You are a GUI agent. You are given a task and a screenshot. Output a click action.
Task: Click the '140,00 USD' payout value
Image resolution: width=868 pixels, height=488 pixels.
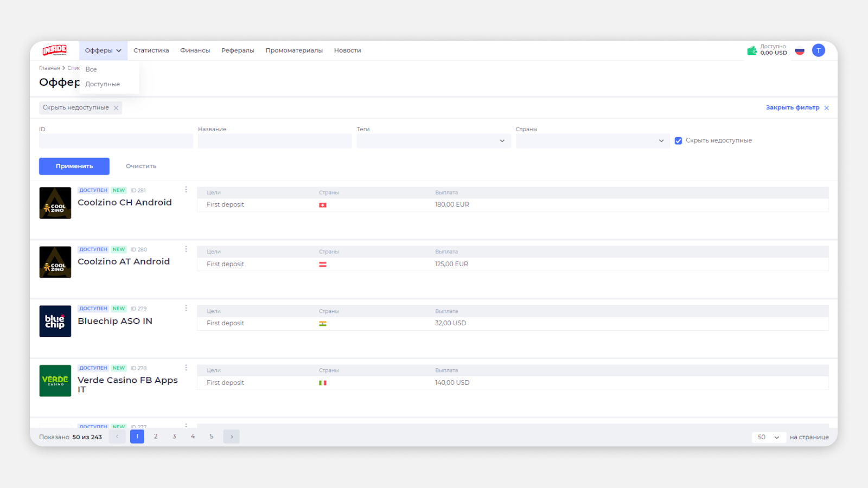(452, 383)
